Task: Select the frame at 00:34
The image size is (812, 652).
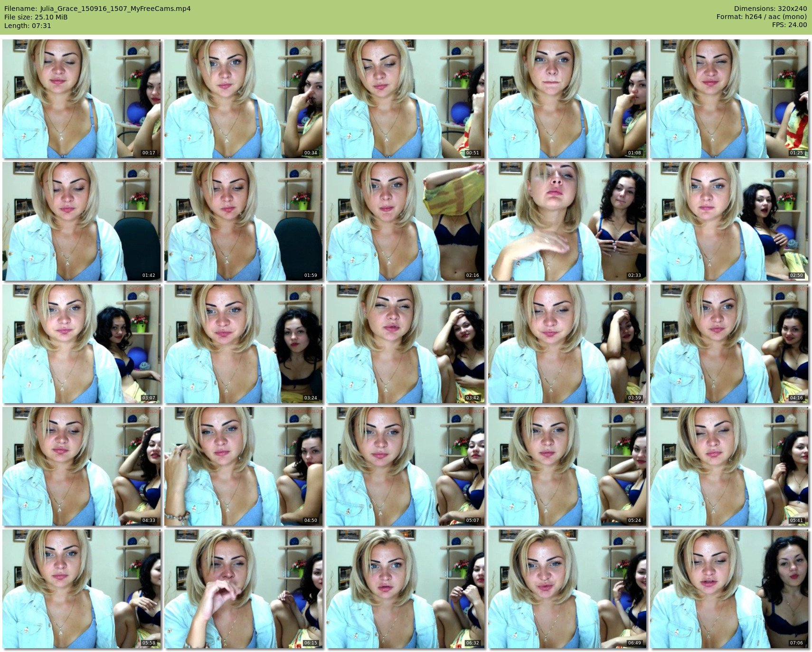Action: coord(244,99)
